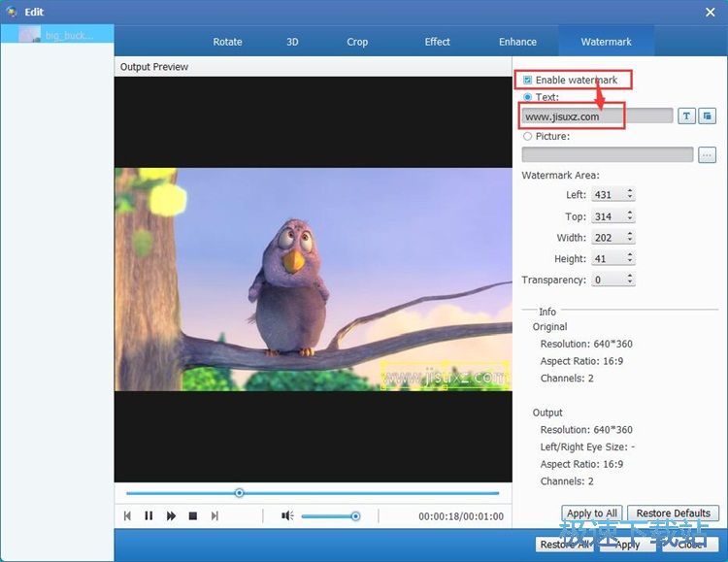Skip to previous frame button
This screenshot has width=728, height=562.
pyautogui.click(x=127, y=516)
